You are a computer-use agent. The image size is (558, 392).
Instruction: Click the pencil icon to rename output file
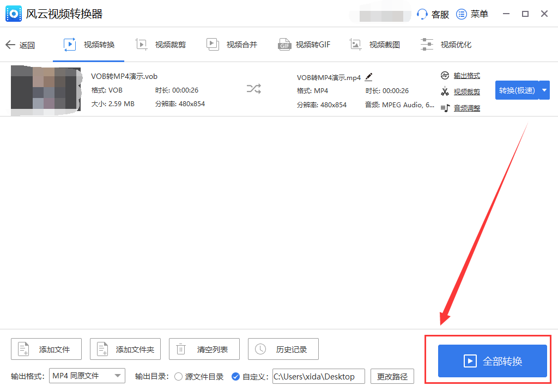(368, 77)
